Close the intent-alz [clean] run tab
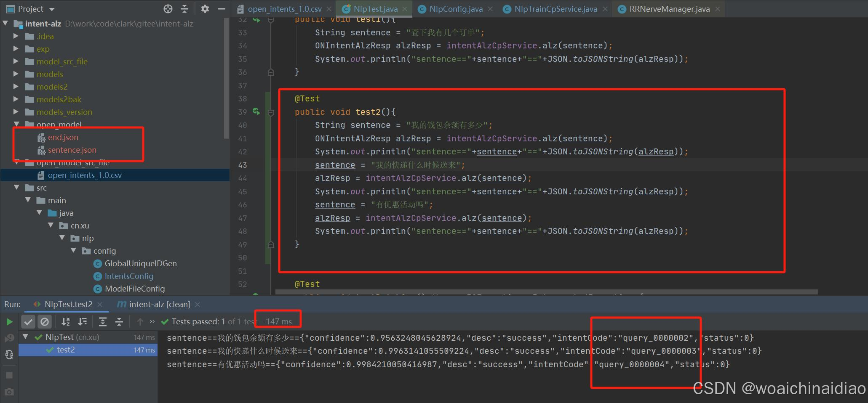The width and height of the screenshot is (868, 403). tap(198, 304)
